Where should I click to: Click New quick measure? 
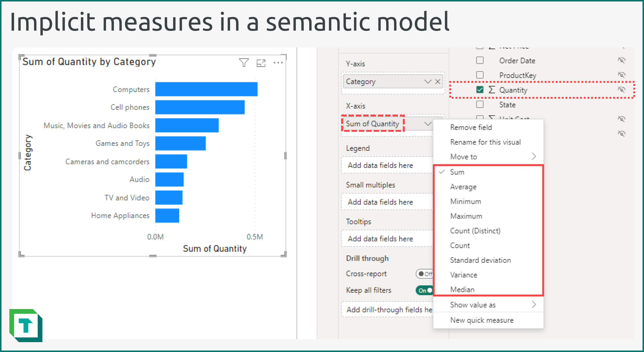[x=482, y=320]
